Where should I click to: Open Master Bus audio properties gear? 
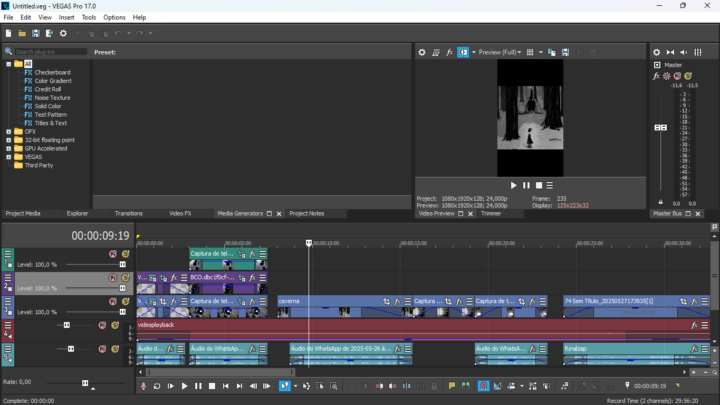pos(657,52)
